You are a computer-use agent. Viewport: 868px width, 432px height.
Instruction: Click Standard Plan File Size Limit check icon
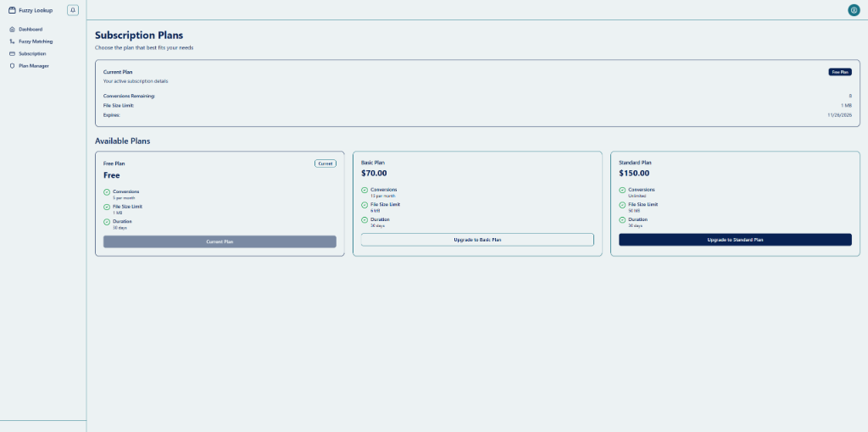[622, 205]
